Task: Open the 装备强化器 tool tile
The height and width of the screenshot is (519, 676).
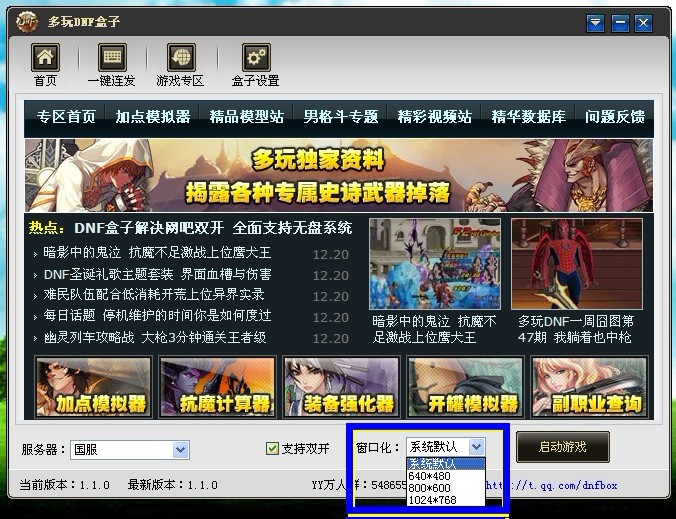Action: coord(340,386)
